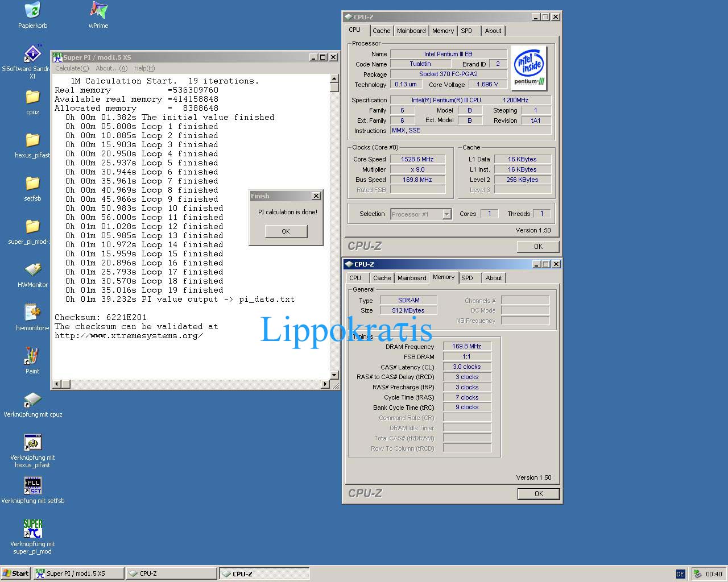
Task: Click the Super PI horizontal scrollbar right arrow
Action: click(325, 384)
